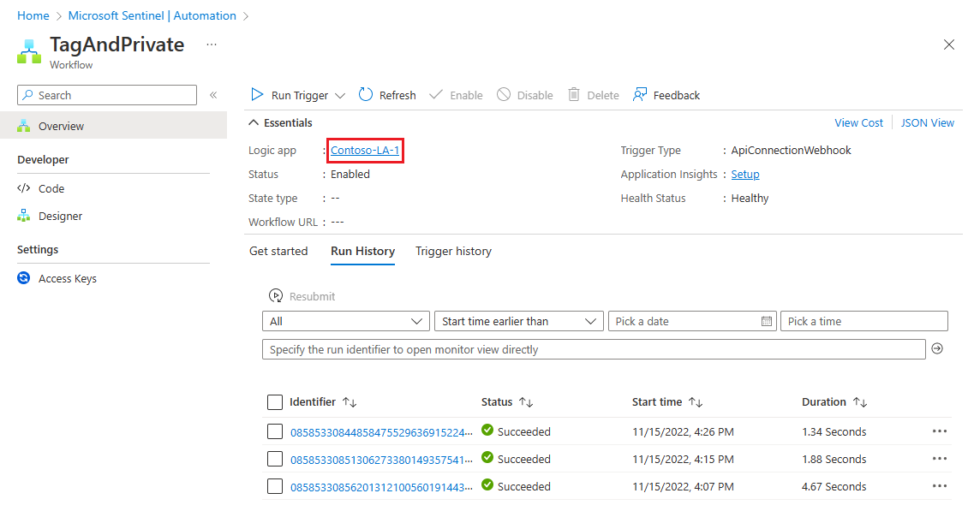Open the calendar date picker icon

click(x=767, y=322)
